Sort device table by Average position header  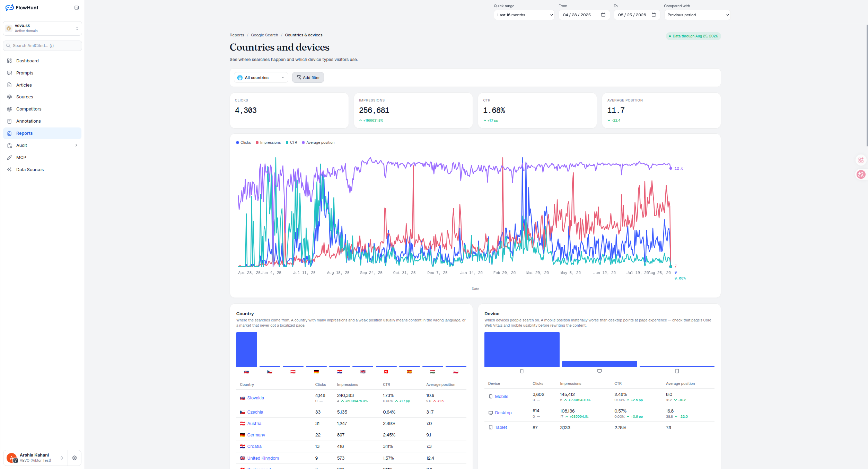680,383
